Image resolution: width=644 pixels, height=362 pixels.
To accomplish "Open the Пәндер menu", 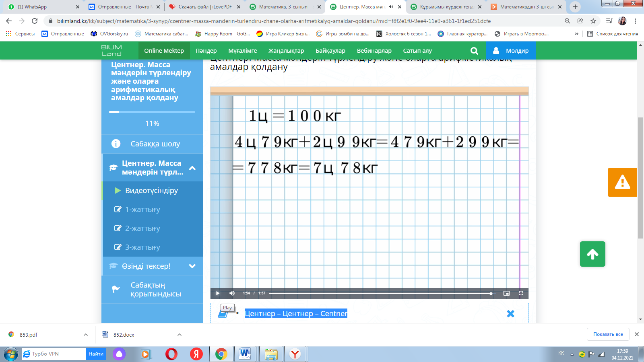I will (x=206, y=51).
